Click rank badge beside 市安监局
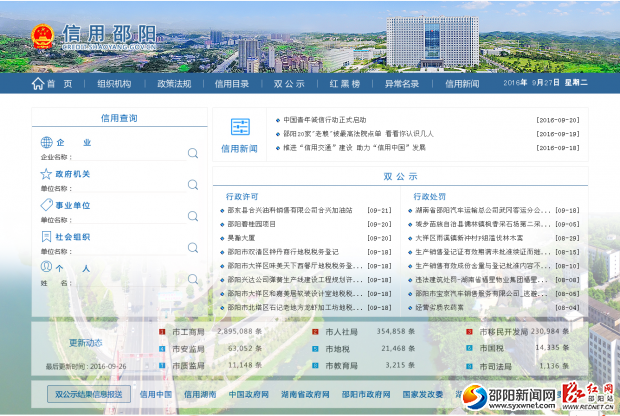 [x=162, y=349]
